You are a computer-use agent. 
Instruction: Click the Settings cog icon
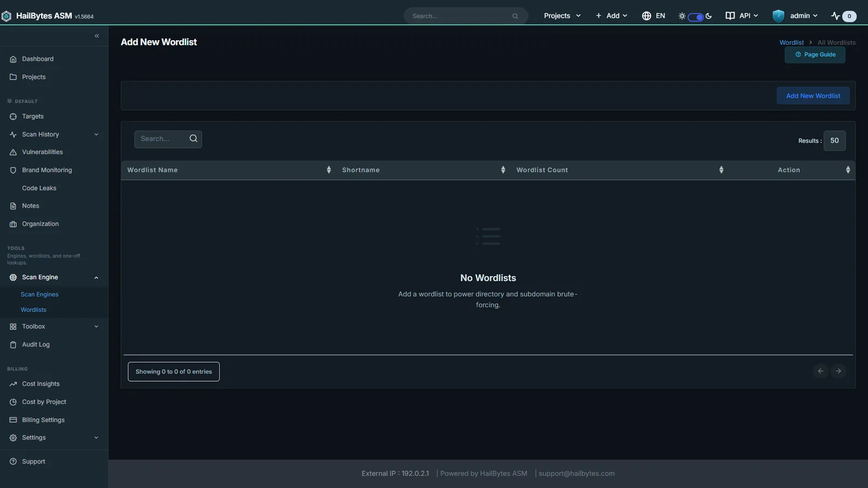pos(13,438)
